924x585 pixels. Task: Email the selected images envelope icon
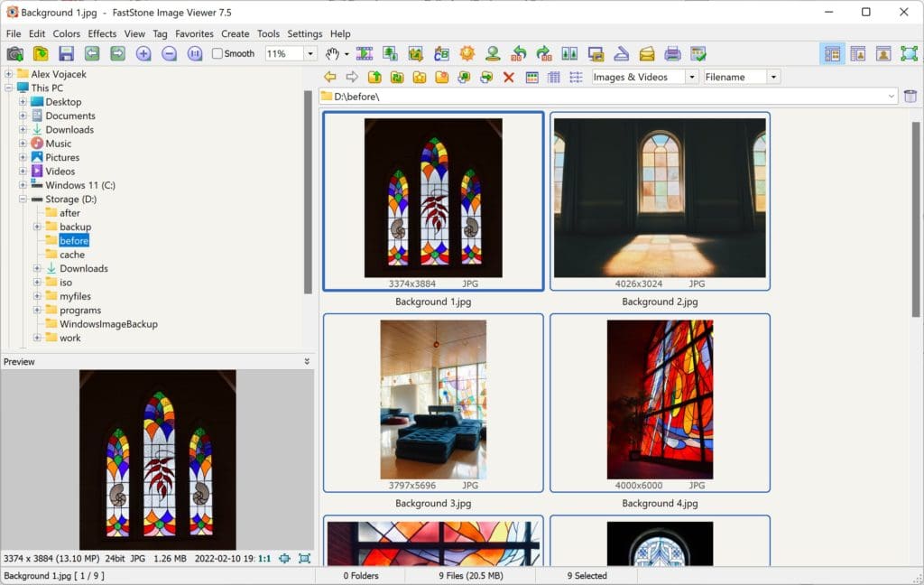(647, 53)
